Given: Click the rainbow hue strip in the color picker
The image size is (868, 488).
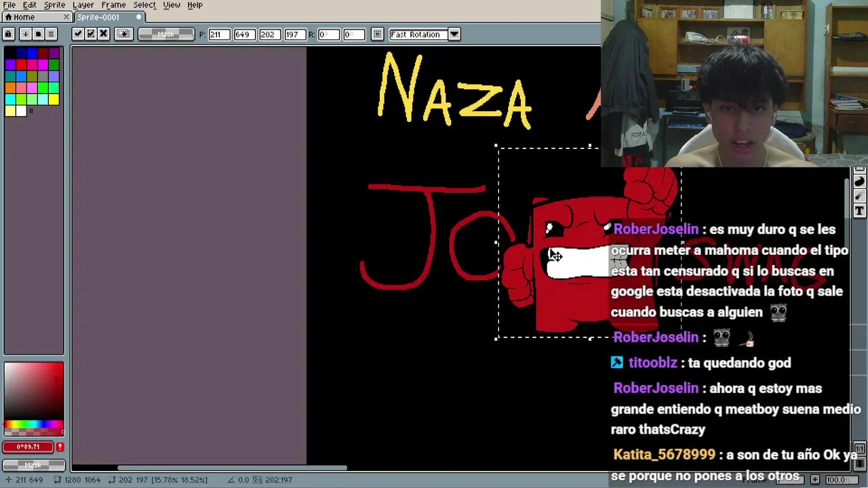Looking at the screenshot, I should [x=33, y=425].
